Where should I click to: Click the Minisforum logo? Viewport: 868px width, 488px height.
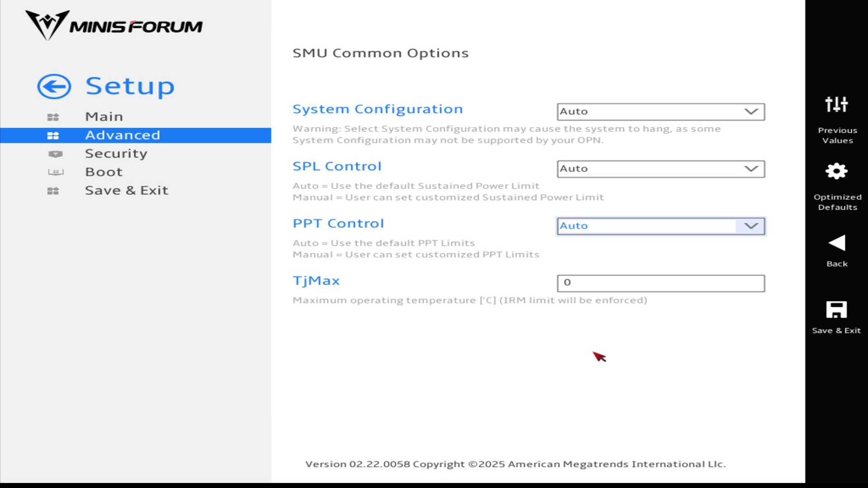tap(113, 26)
